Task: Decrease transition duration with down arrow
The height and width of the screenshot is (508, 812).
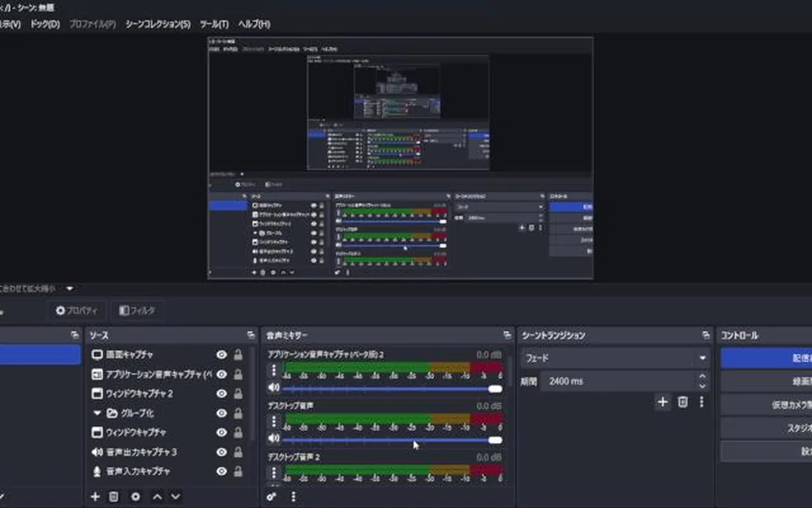Action: click(x=702, y=386)
